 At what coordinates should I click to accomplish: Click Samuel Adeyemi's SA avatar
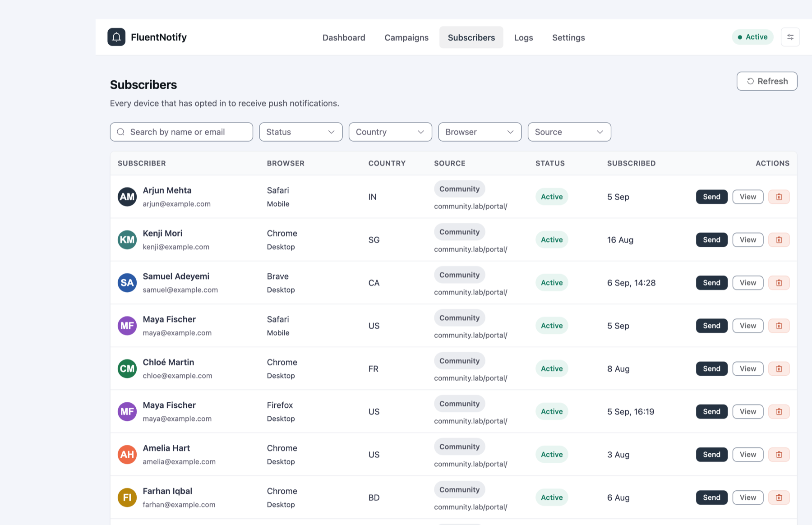[127, 283]
